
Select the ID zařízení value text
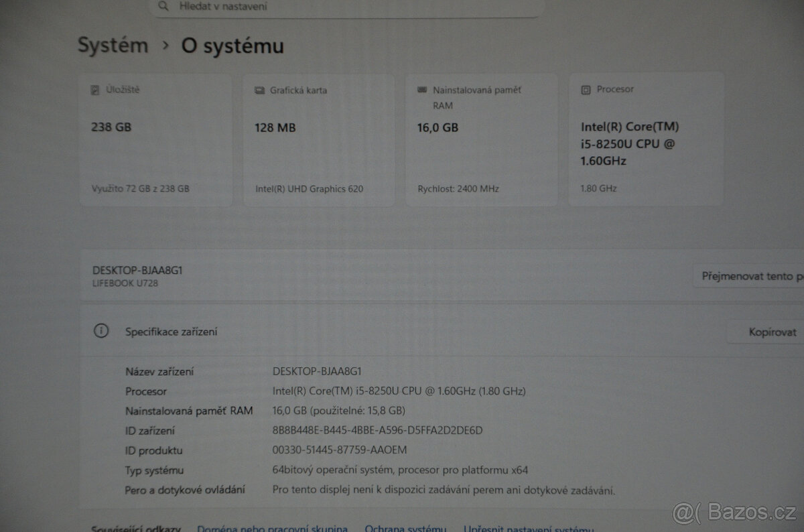coord(376,430)
